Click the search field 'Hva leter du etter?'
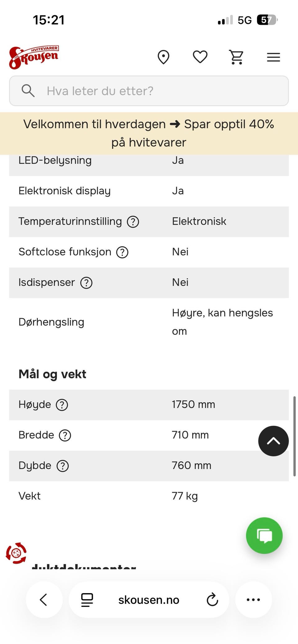 [149, 91]
